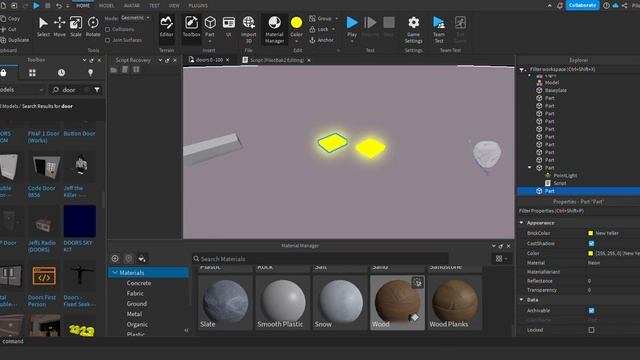640x360 pixels.
Task: Launch Team Test
Action: [x=439, y=29]
